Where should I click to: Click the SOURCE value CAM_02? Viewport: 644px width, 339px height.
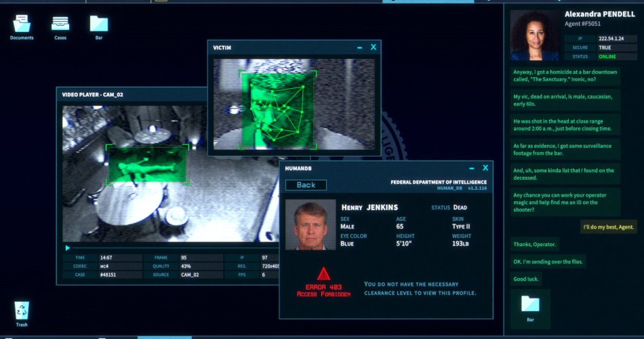point(190,275)
